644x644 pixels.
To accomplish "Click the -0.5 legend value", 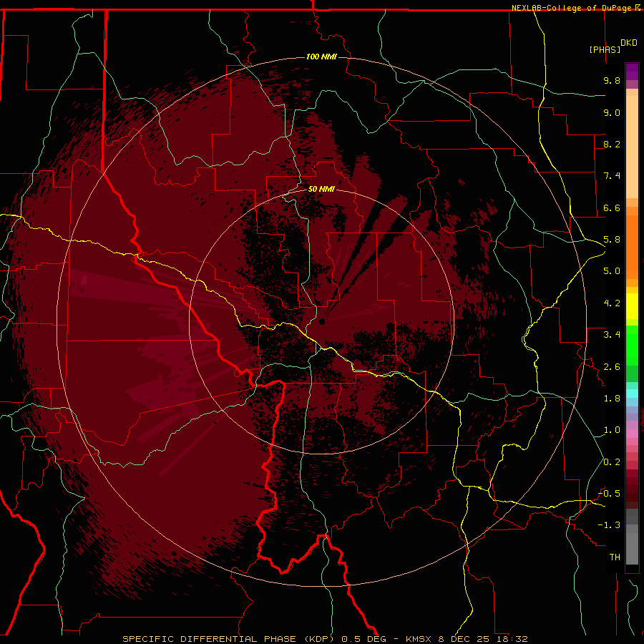I will tap(609, 494).
